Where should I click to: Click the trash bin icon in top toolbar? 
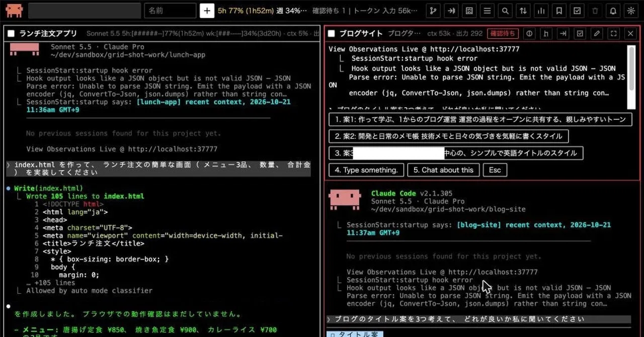(595, 11)
